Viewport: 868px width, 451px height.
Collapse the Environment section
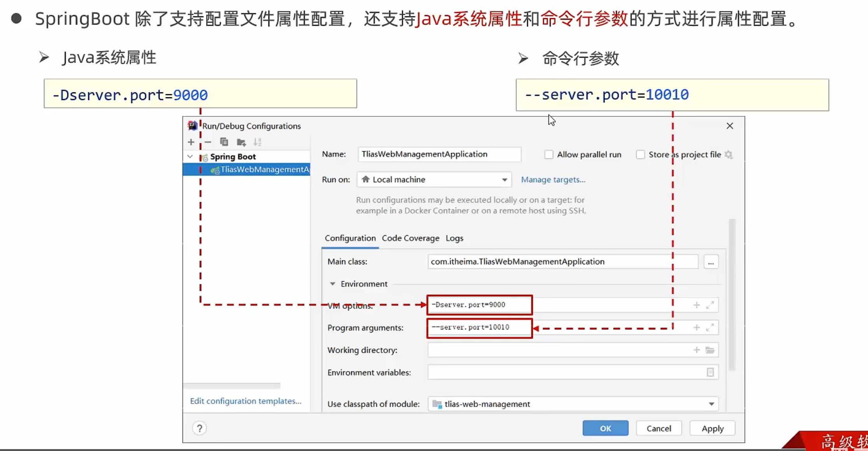(332, 284)
